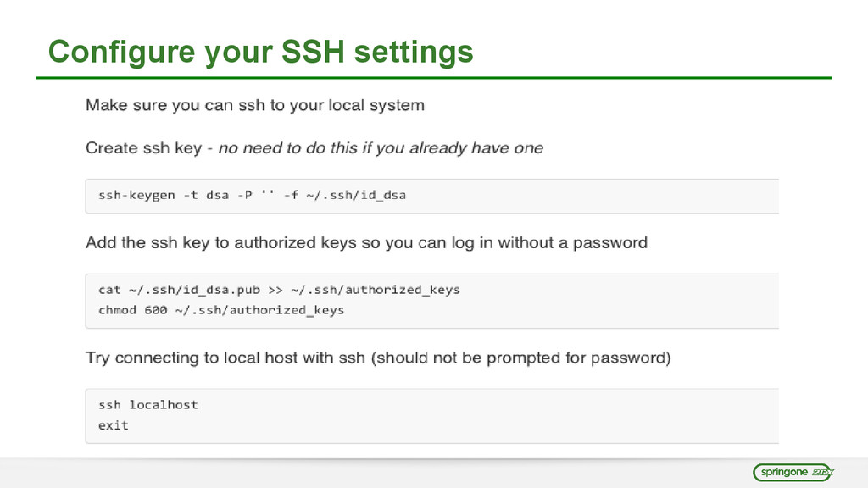Viewport: 868px width, 488px height.
Task: Click the "Configure your SSH settings" title
Action: coord(260,52)
